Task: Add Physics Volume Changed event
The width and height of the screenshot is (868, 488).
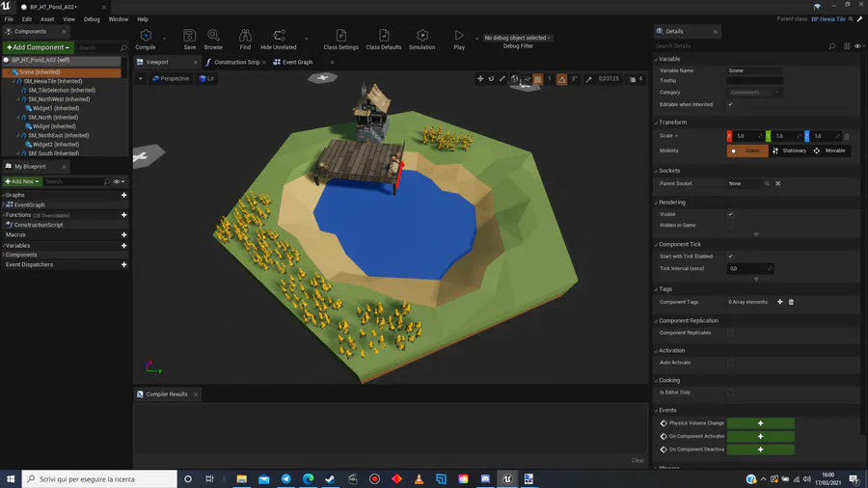Action: tap(761, 423)
